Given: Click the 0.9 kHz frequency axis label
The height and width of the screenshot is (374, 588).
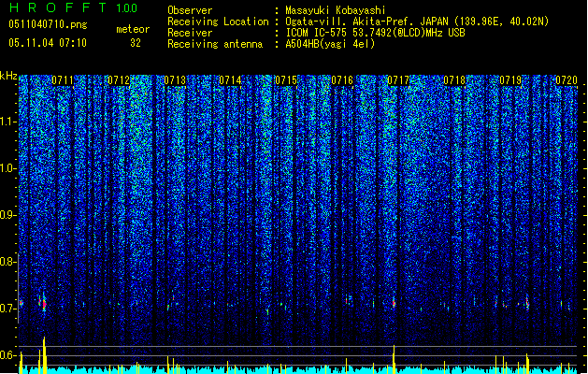Looking at the screenshot, I should (x=7, y=215).
